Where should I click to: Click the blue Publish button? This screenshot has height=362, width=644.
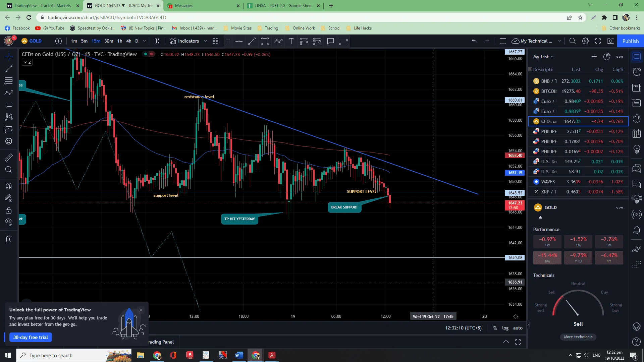click(x=630, y=41)
